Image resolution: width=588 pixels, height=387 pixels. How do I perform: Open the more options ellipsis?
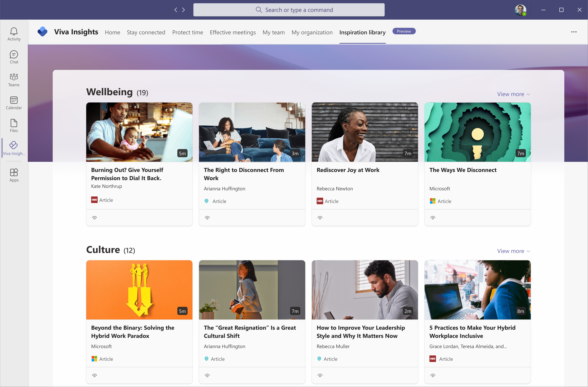pos(574,32)
